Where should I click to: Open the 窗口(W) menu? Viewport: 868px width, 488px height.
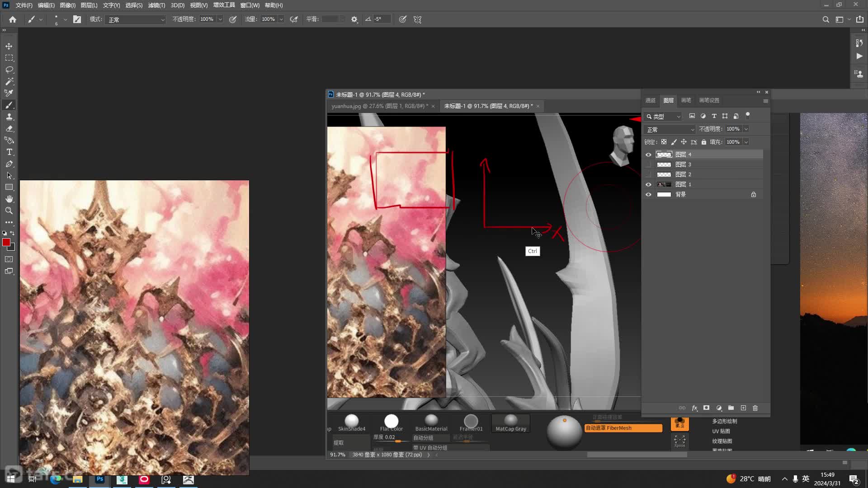(250, 5)
